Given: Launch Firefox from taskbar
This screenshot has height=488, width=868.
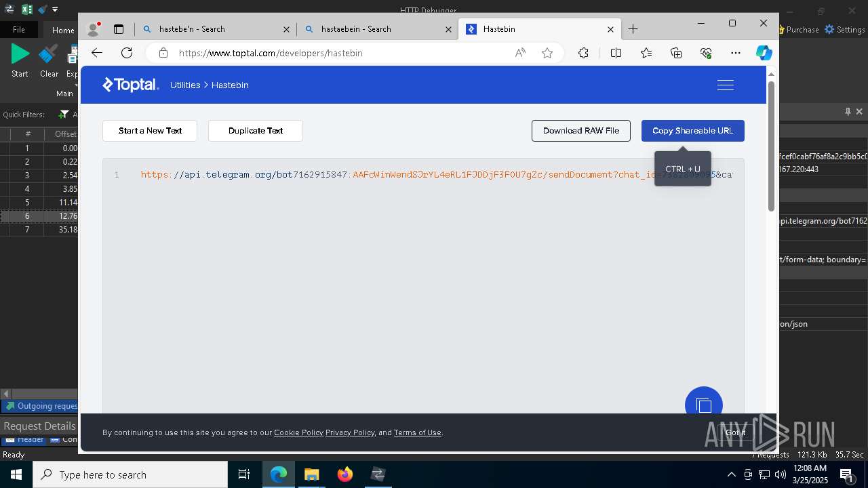Looking at the screenshot, I should [345, 474].
